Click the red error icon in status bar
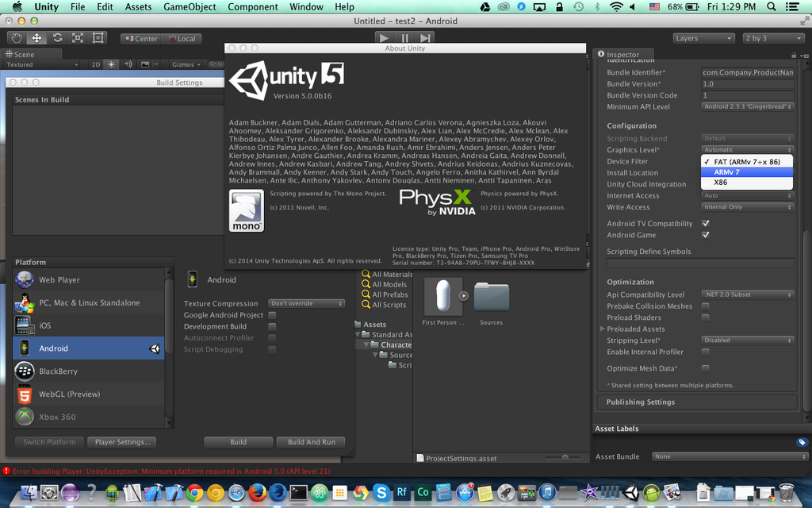Screen dimensions: 812x508 [x=6, y=471]
